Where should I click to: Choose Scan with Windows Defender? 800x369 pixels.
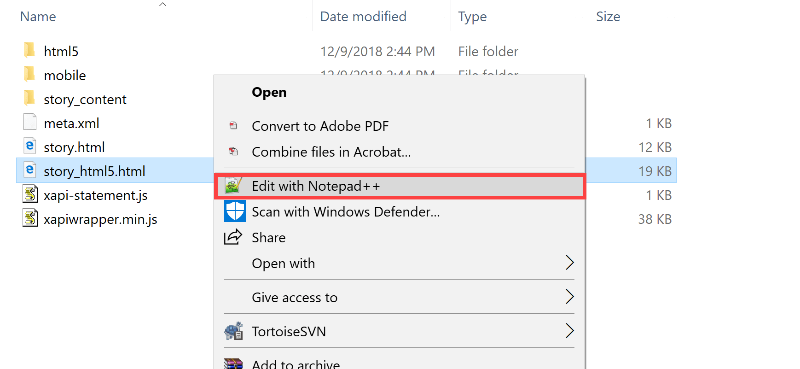[x=346, y=211]
